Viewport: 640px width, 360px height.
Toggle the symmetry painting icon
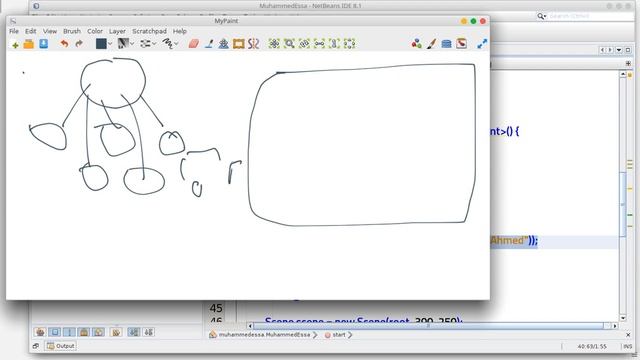pyautogui.click(x=223, y=44)
